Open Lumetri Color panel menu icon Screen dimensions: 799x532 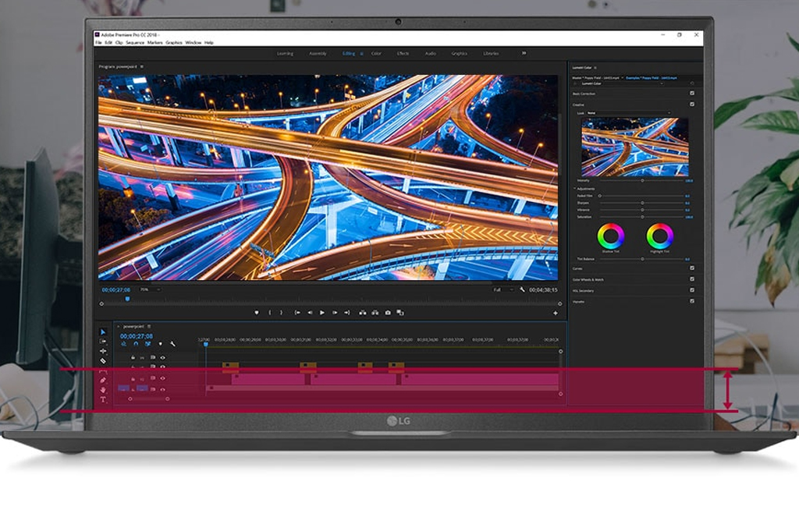pos(595,67)
